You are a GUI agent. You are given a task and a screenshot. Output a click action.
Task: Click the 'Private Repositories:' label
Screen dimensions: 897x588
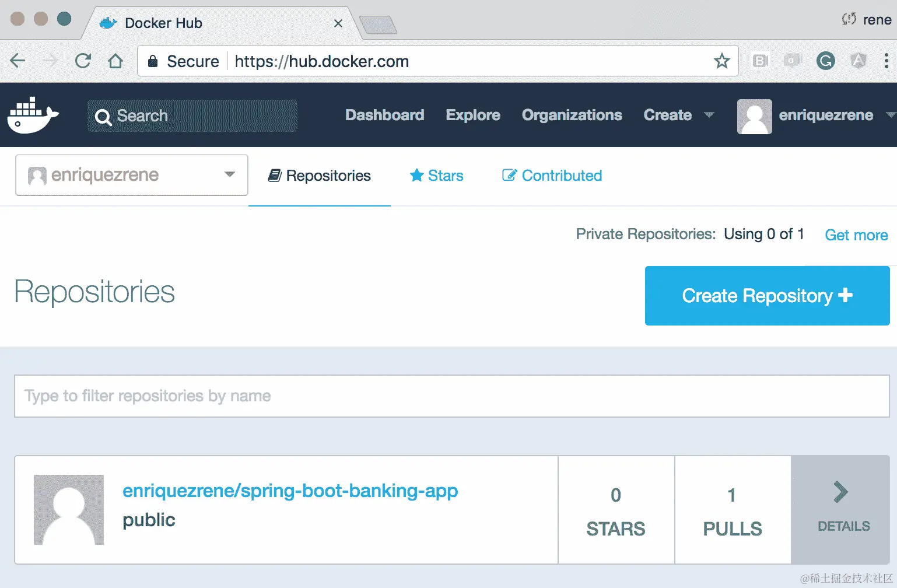pyautogui.click(x=646, y=235)
